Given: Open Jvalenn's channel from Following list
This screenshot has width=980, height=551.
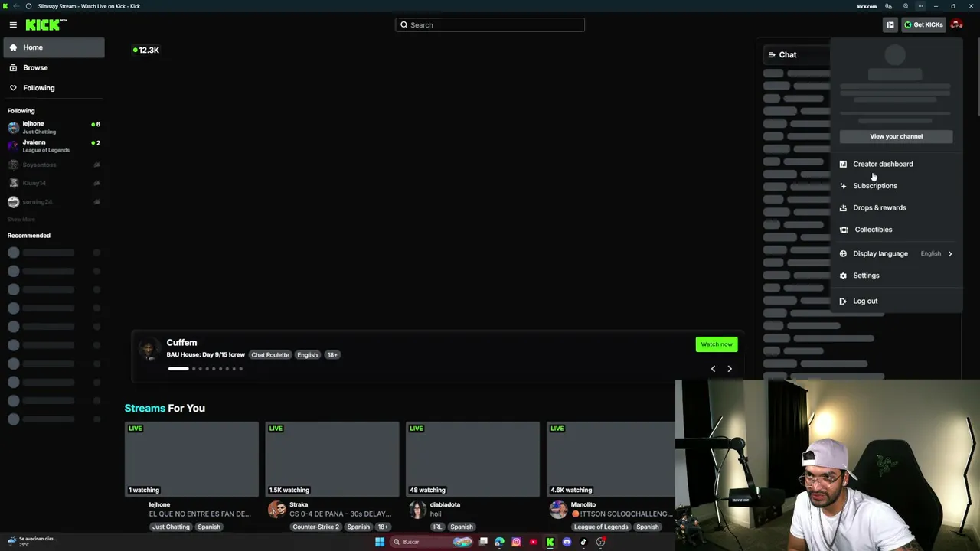Looking at the screenshot, I should point(54,145).
